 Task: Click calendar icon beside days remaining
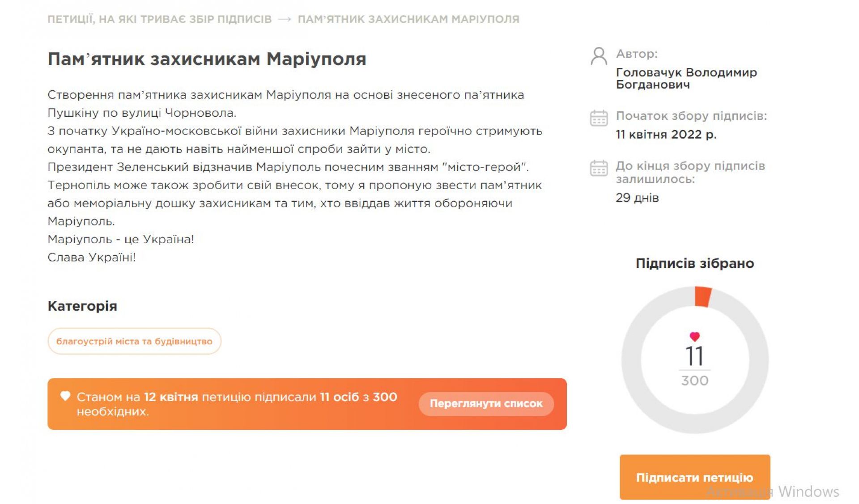[599, 168]
